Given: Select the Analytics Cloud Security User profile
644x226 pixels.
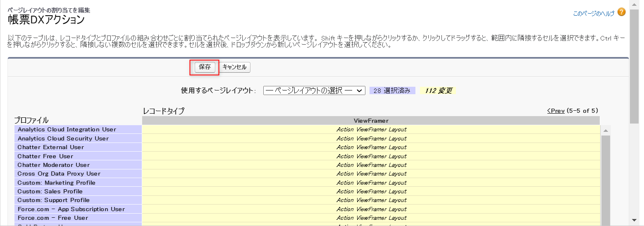Looking at the screenshot, I should 63,139.
